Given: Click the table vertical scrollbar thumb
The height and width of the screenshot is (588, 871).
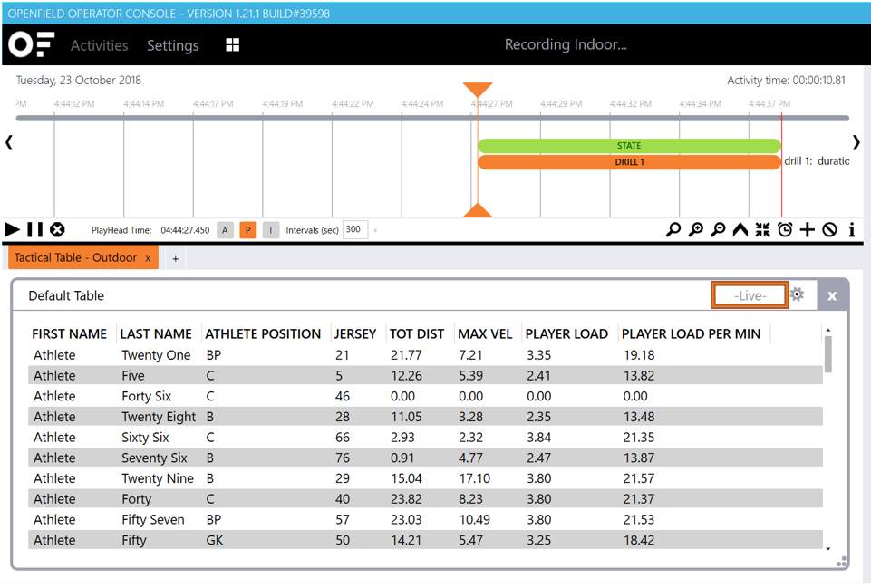Looking at the screenshot, I should click(x=828, y=354).
